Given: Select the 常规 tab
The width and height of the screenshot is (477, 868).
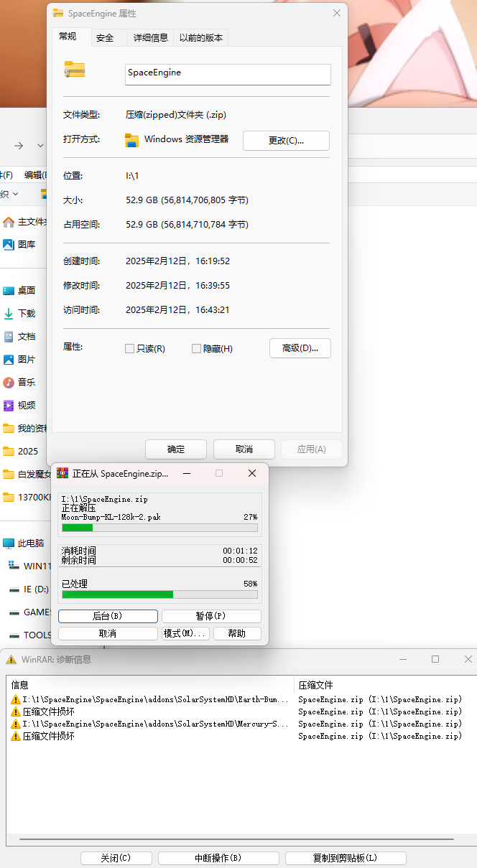Looking at the screenshot, I should [x=68, y=37].
